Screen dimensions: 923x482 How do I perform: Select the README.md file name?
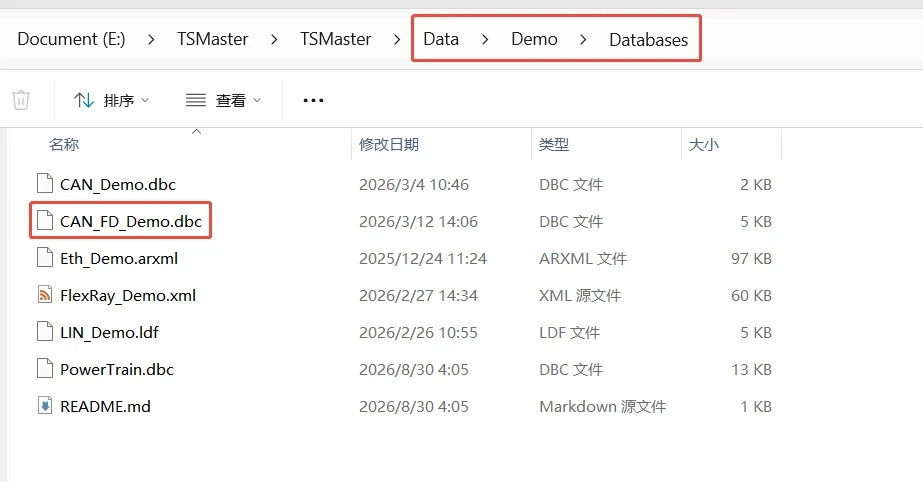click(x=105, y=407)
